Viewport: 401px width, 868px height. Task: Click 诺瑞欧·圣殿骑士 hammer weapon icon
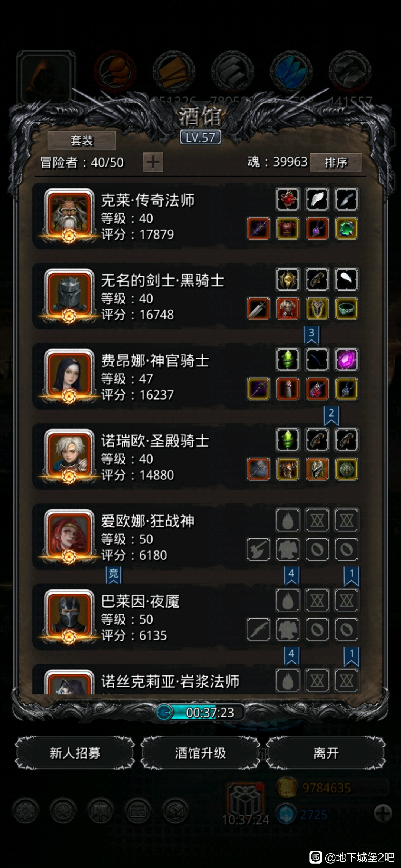click(x=258, y=468)
